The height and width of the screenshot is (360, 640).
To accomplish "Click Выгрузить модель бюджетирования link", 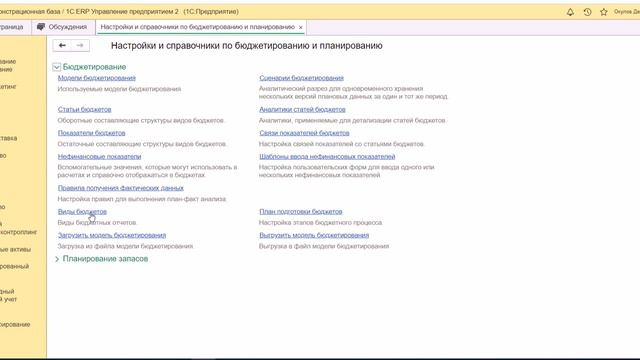I will [314, 235].
